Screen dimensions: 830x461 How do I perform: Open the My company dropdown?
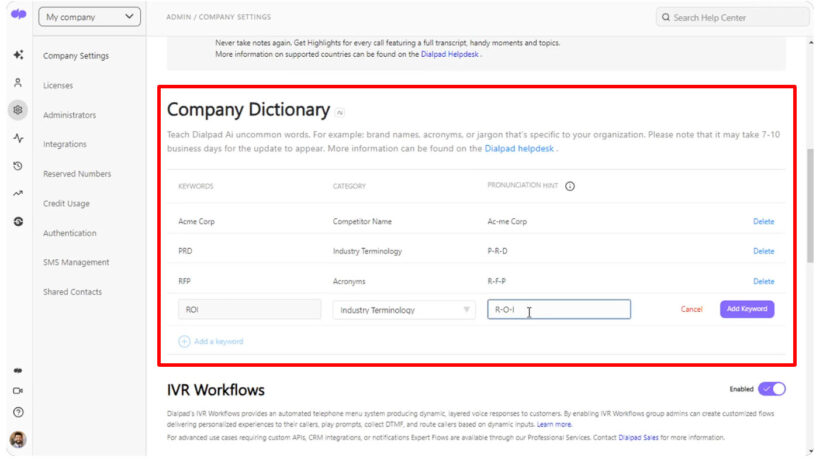click(x=89, y=17)
